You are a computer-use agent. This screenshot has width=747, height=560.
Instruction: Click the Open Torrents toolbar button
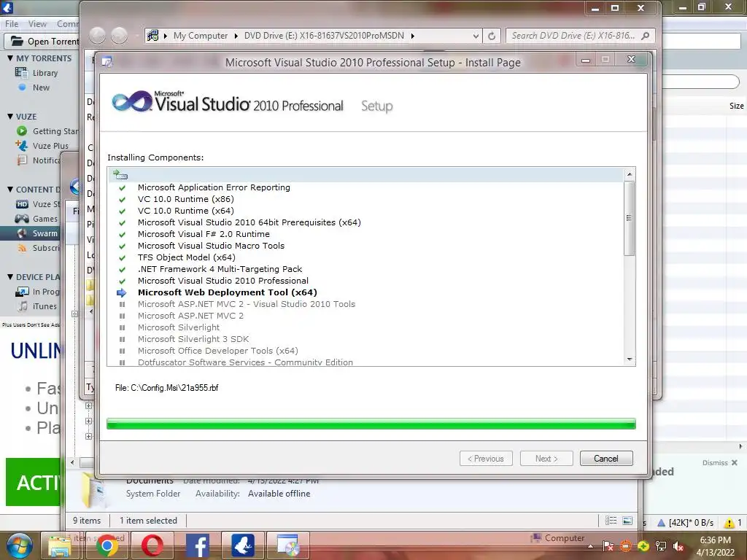click(43, 42)
